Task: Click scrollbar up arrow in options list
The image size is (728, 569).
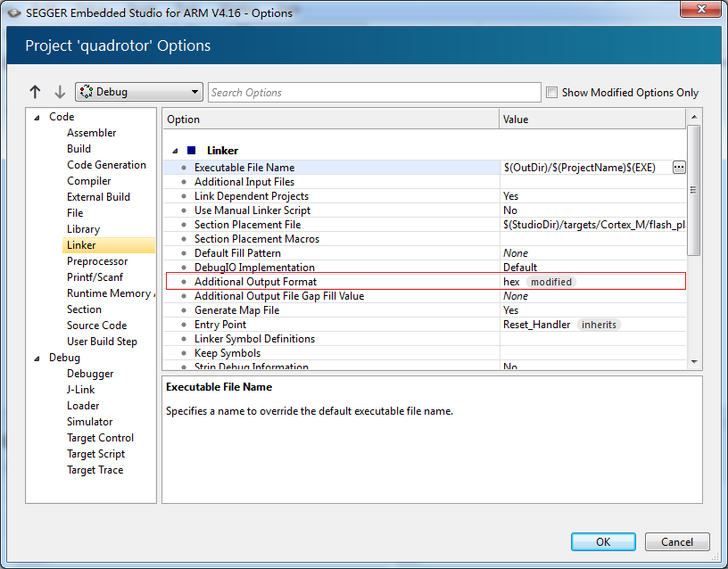Action: pyautogui.click(x=694, y=117)
